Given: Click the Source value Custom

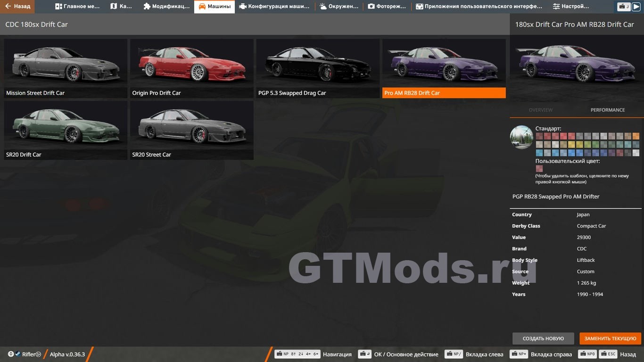Looking at the screenshot, I should 586,271.
